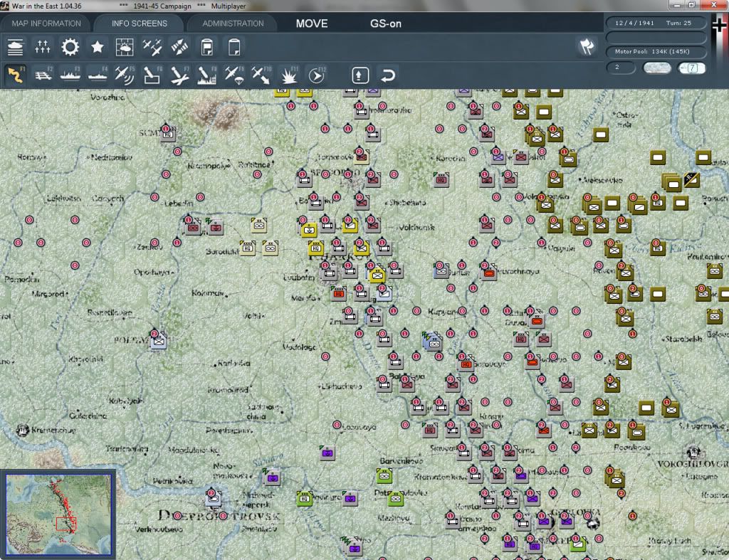729x560 pixels.
Task: Click the Voroshilovgrad city label
Action: (693, 464)
